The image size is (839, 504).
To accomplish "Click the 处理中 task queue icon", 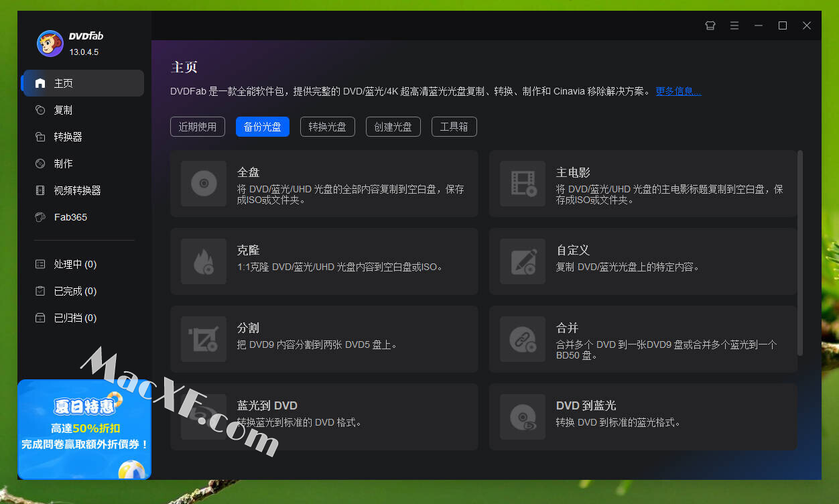I will pyautogui.click(x=40, y=264).
